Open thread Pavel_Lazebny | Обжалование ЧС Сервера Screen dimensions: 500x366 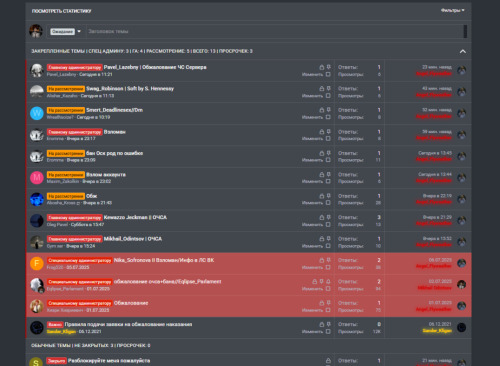pyautogui.click(x=155, y=67)
